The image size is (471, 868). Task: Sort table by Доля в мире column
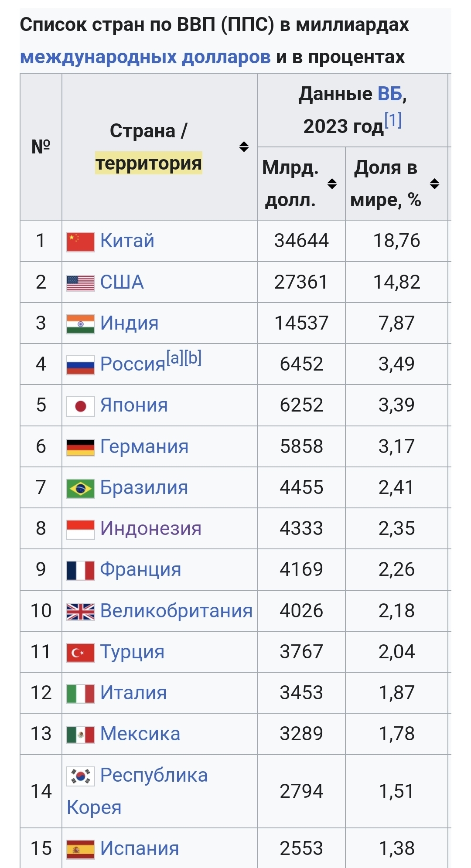(434, 184)
